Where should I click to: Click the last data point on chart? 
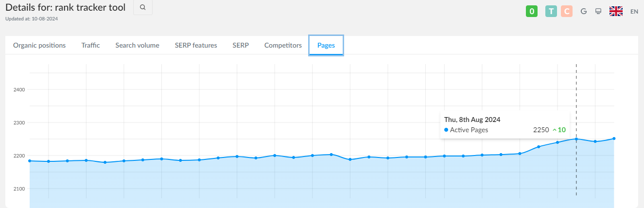tap(614, 139)
